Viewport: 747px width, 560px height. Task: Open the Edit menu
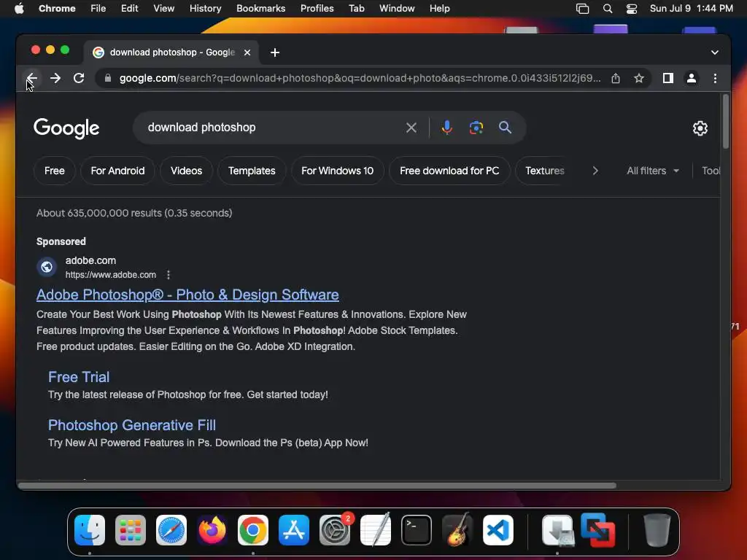pyautogui.click(x=129, y=9)
